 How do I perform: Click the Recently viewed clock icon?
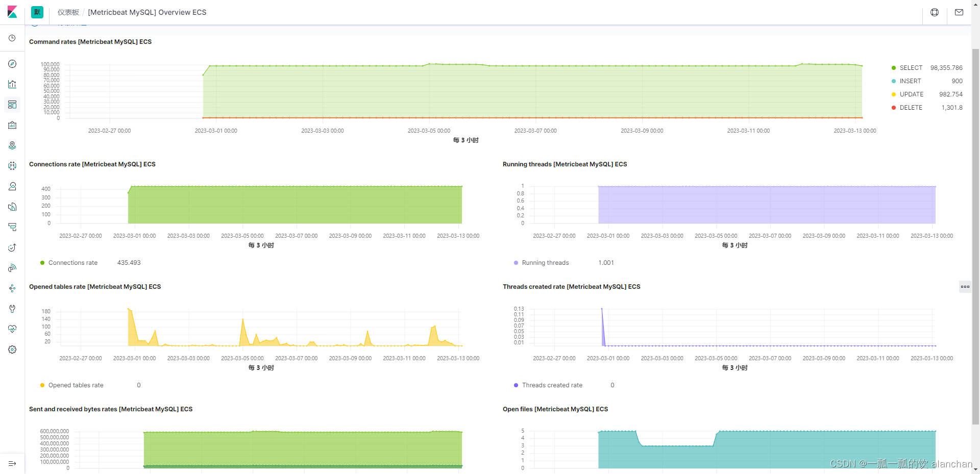(12, 38)
